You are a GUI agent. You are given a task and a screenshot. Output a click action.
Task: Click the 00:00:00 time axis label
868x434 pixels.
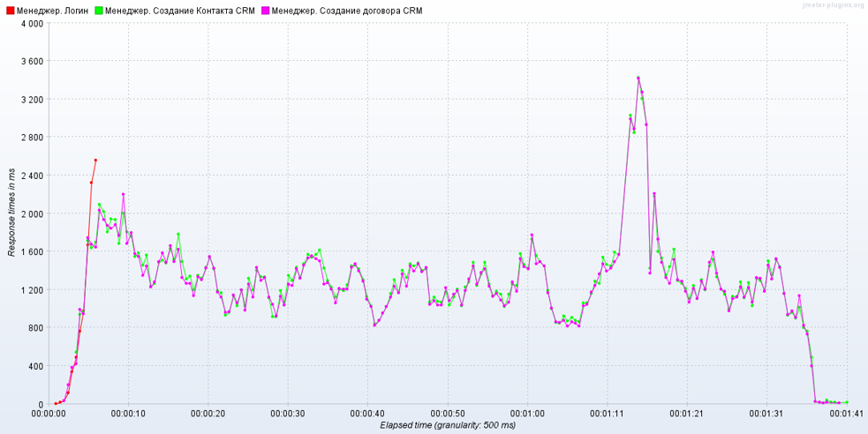coord(49,413)
